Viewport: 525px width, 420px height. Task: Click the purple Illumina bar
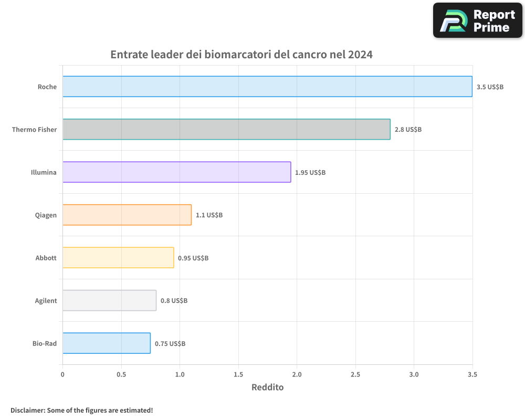click(x=176, y=172)
